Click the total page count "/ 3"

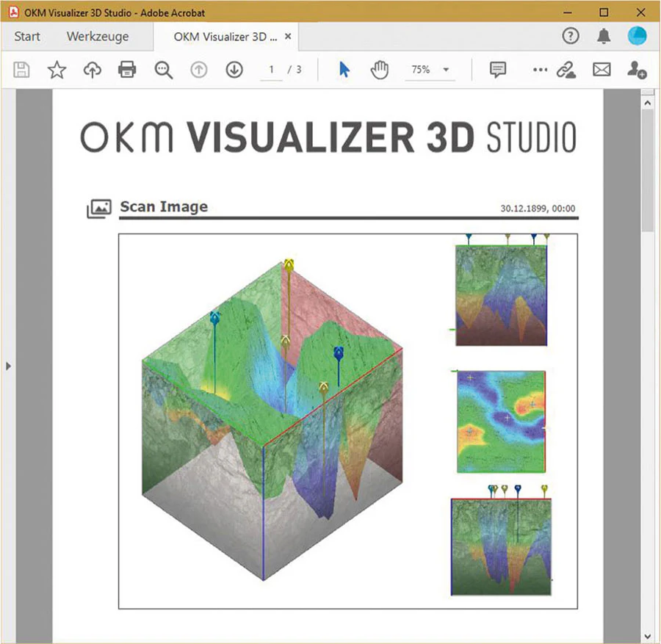pyautogui.click(x=295, y=70)
